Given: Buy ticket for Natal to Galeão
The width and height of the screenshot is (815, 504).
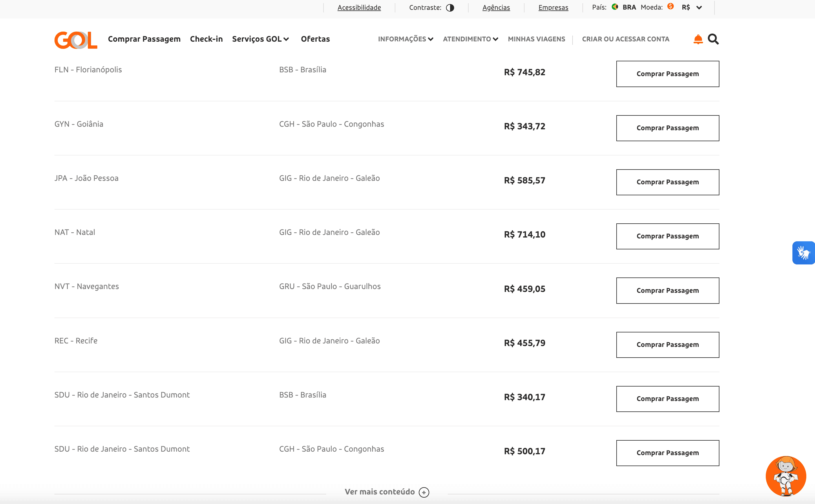Looking at the screenshot, I should tap(667, 236).
